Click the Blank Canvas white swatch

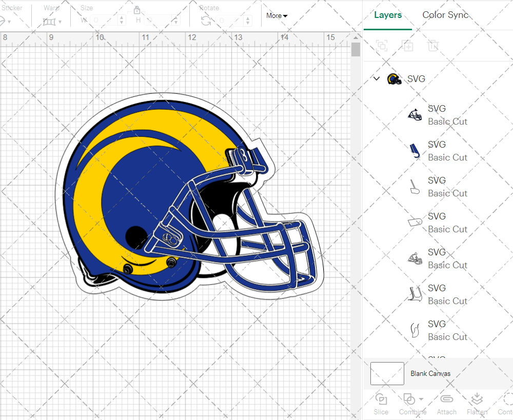click(x=387, y=373)
